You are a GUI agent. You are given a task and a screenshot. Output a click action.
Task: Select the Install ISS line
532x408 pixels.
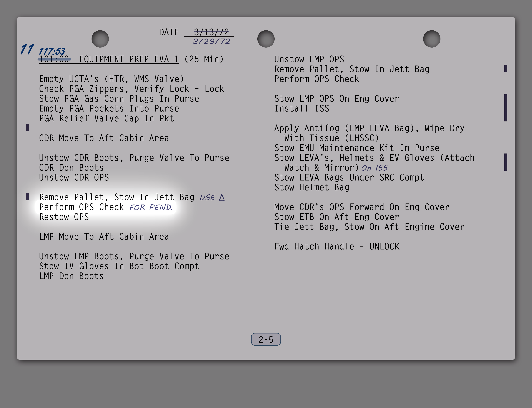(x=302, y=109)
